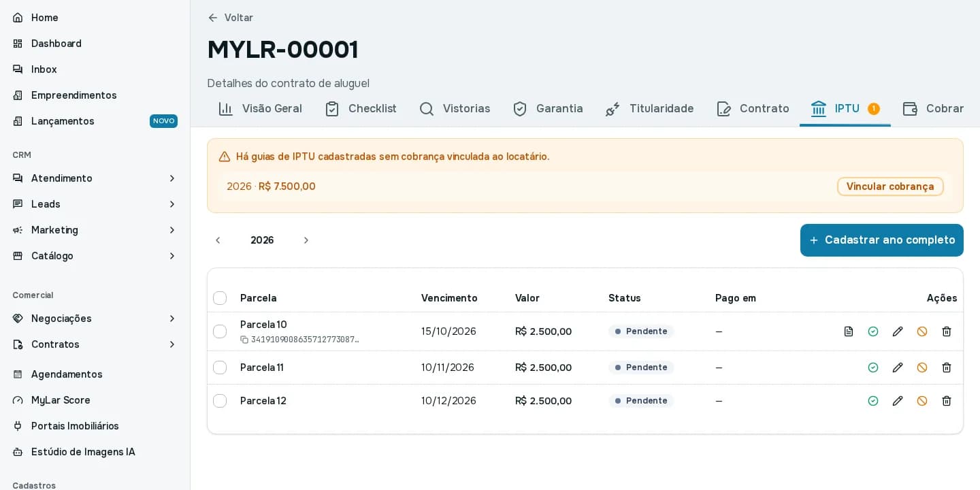Edit Parcela 11 with the pencil icon
Viewport: 980px width, 490px height.
(x=898, y=367)
